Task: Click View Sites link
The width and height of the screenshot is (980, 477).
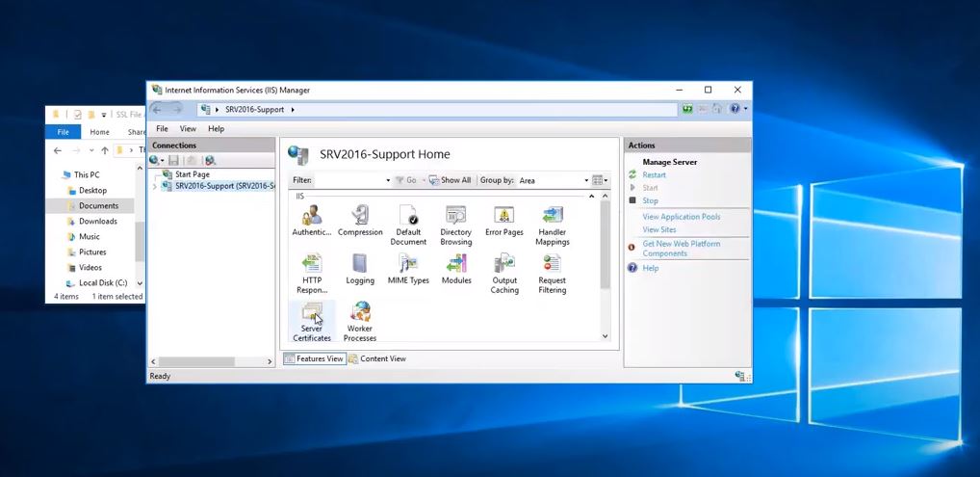Action: [x=659, y=229]
